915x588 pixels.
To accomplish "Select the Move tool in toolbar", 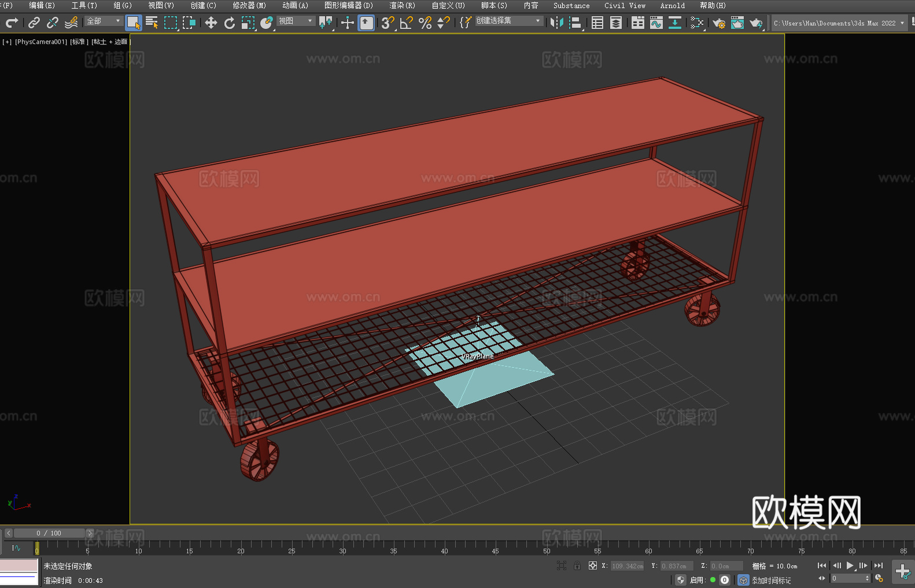I will click(211, 23).
